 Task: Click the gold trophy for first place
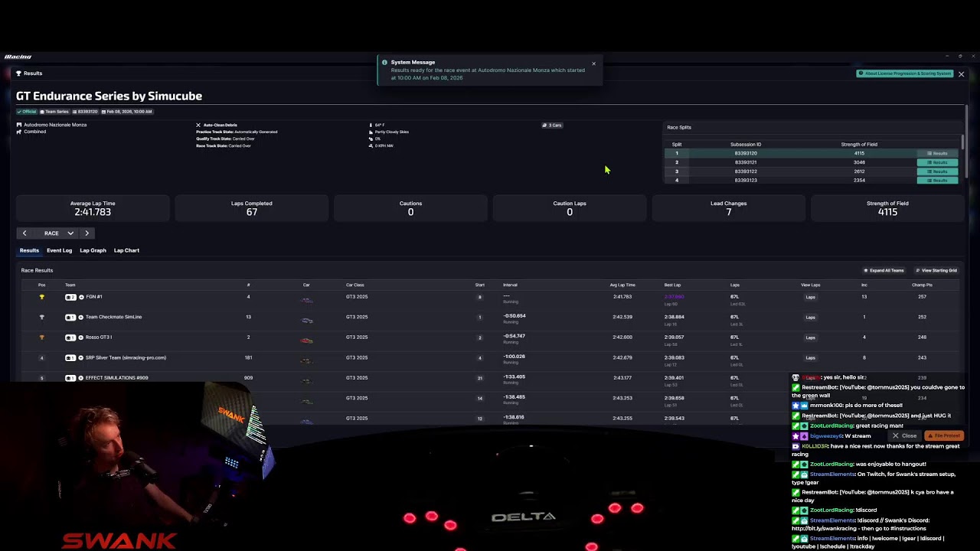(x=42, y=297)
